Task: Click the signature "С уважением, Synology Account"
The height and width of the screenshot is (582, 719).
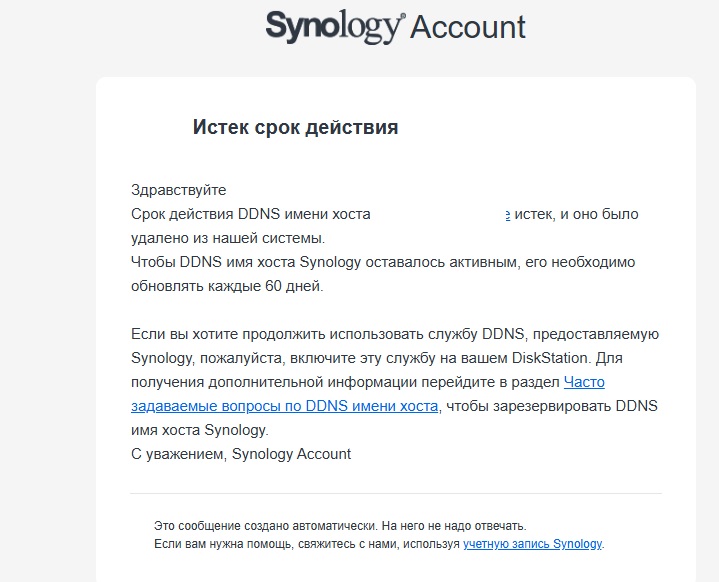Action: [241, 454]
